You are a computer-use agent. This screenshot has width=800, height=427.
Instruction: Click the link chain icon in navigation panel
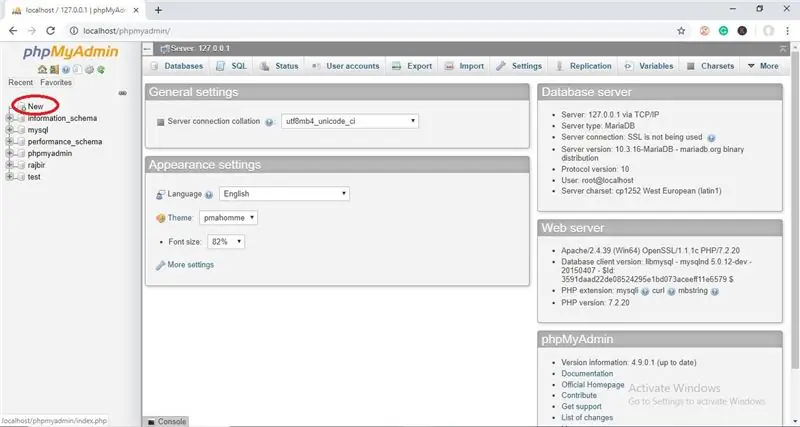tap(122, 93)
